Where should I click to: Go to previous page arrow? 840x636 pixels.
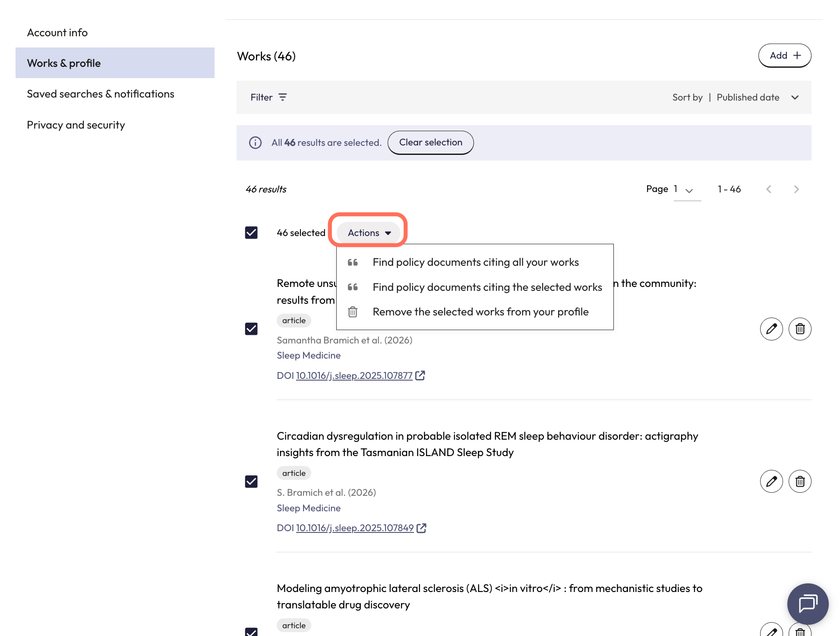tap(768, 189)
